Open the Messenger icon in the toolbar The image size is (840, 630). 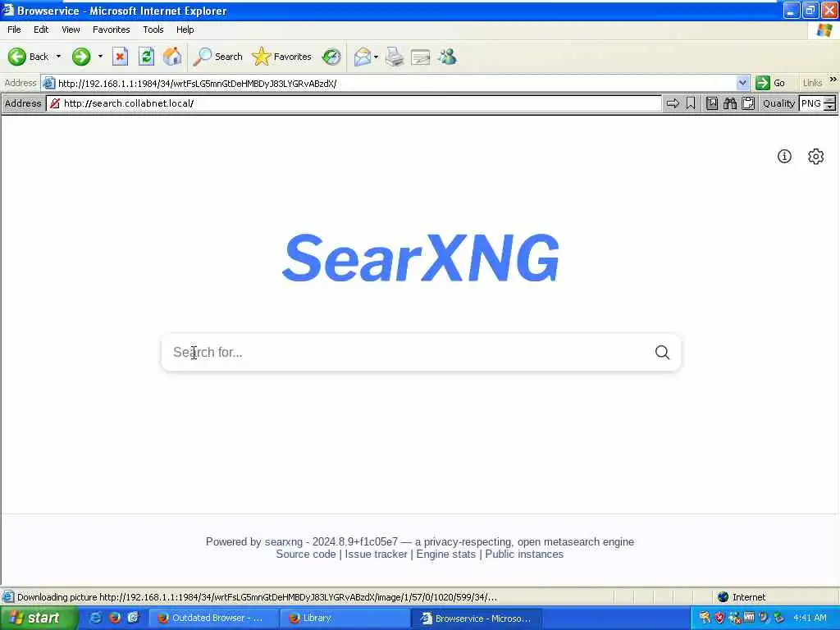447,57
